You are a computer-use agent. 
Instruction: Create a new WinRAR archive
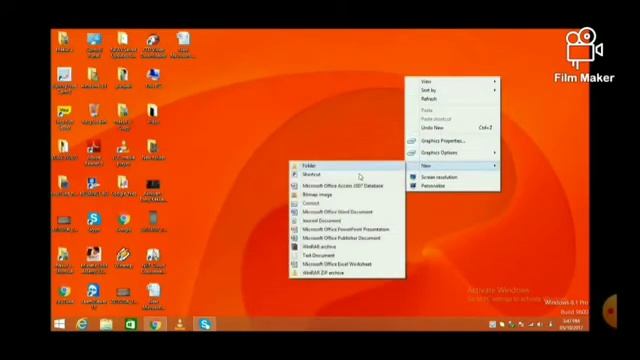click(x=347, y=247)
